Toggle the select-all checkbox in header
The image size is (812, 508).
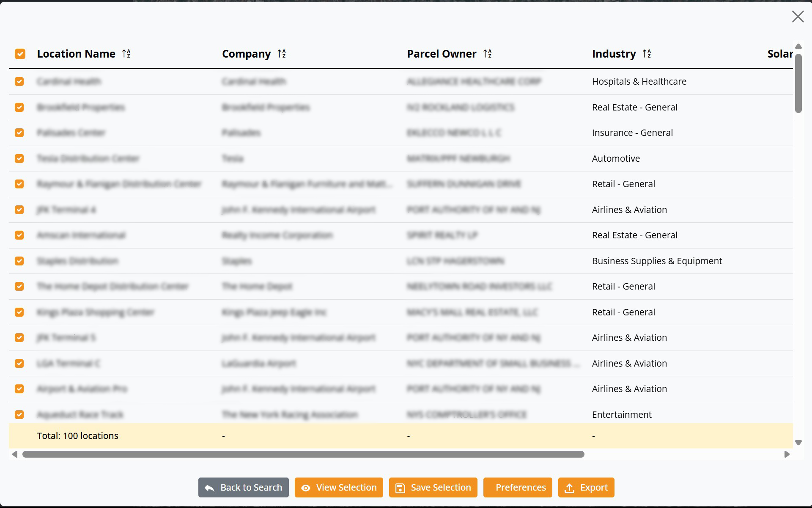(20, 54)
